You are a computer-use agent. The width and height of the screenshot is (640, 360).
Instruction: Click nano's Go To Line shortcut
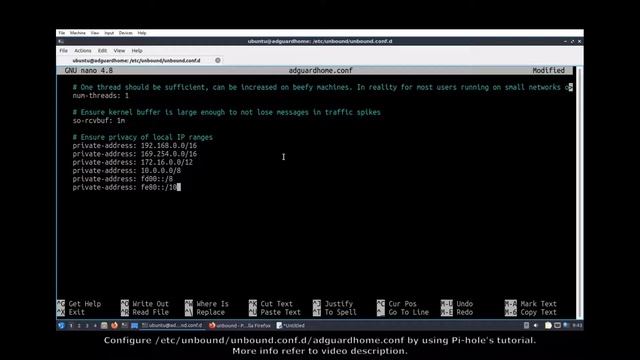pos(403,312)
